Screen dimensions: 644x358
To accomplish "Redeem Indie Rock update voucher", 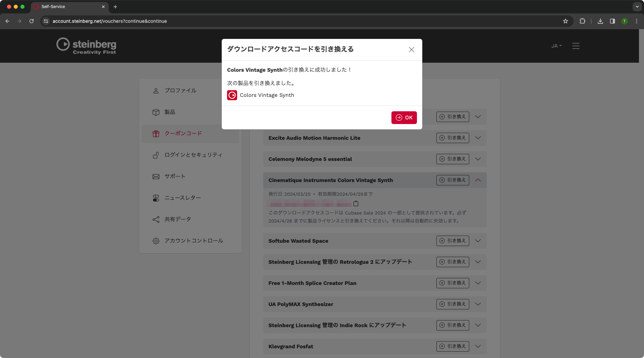I will [452, 325].
